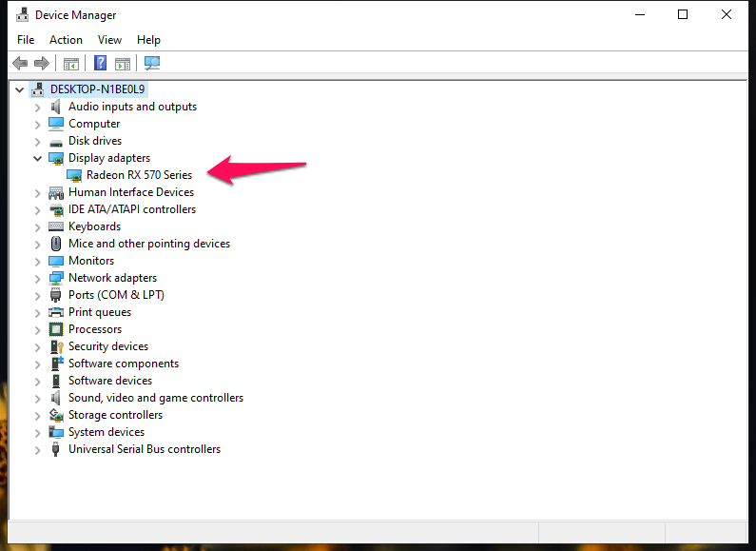Click the Device Manager title bar icon
756x551 pixels.
point(22,15)
